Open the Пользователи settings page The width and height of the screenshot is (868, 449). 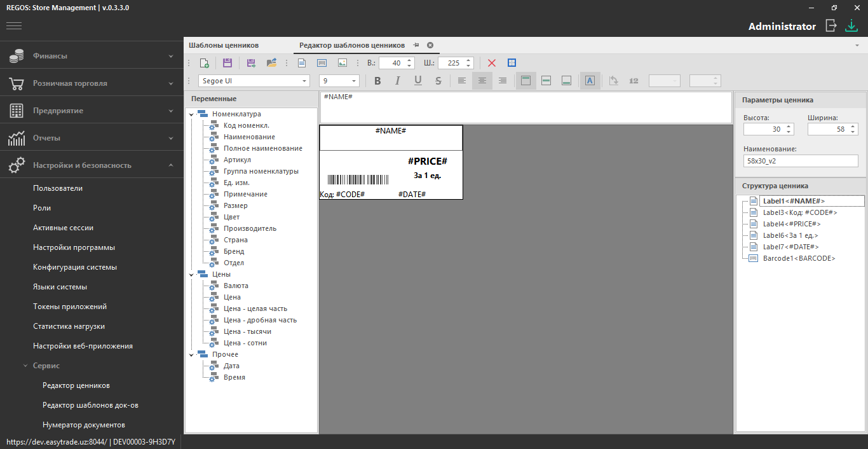(x=58, y=188)
